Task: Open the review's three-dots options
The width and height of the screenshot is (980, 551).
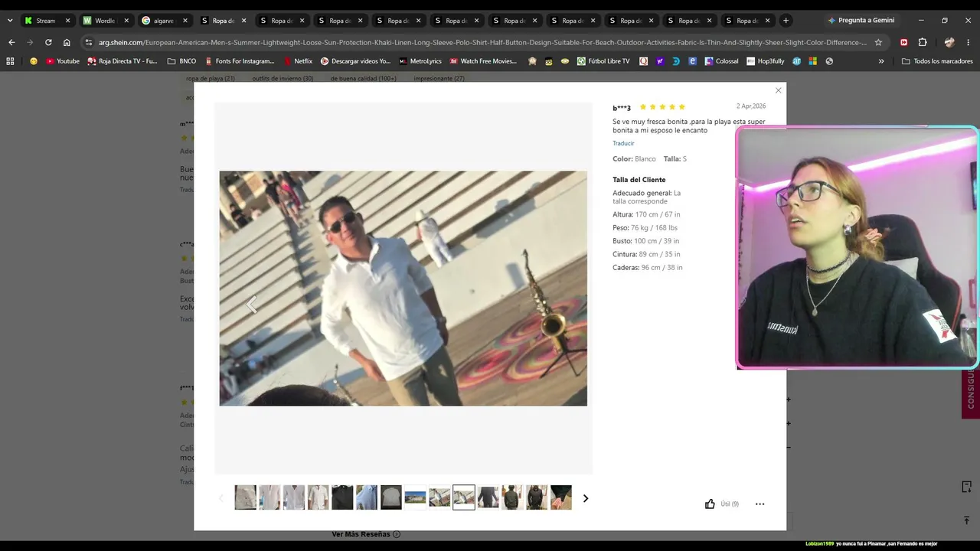Action: 759,504
